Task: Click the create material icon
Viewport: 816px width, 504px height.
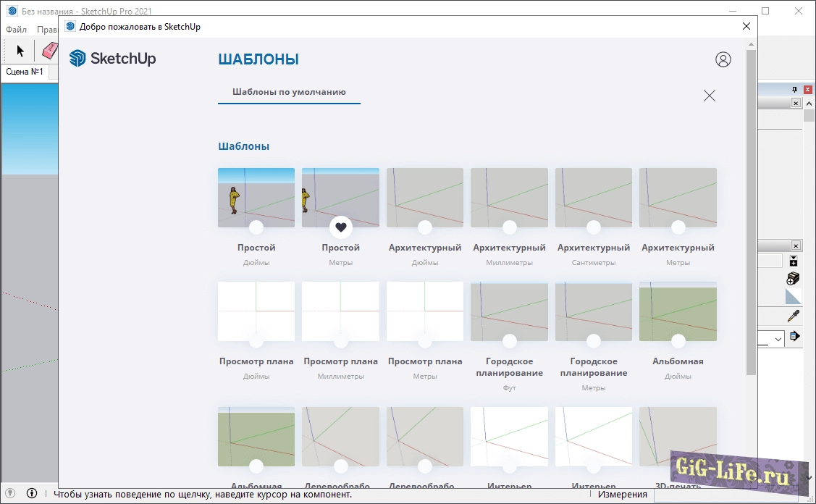Action: (x=794, y=279)
